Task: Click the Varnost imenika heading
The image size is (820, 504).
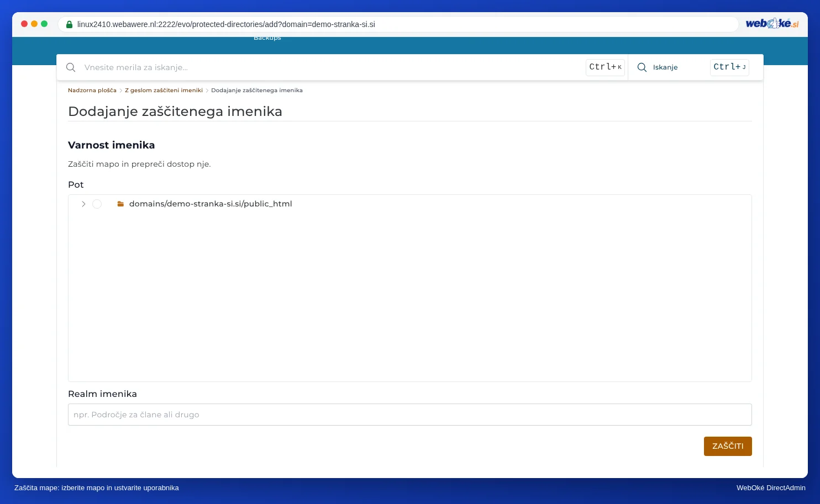Action: (112, 145)
